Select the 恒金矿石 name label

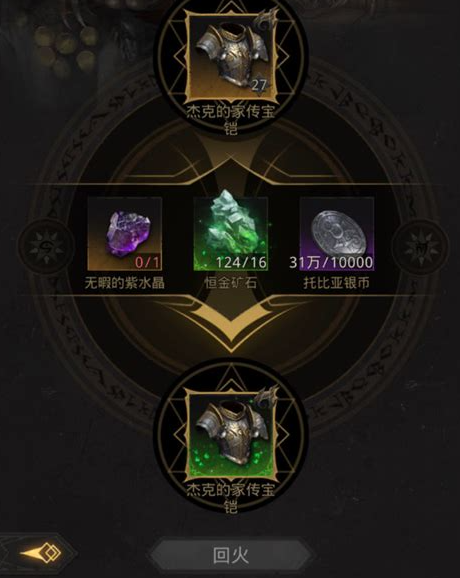click(x=231, y=283)
